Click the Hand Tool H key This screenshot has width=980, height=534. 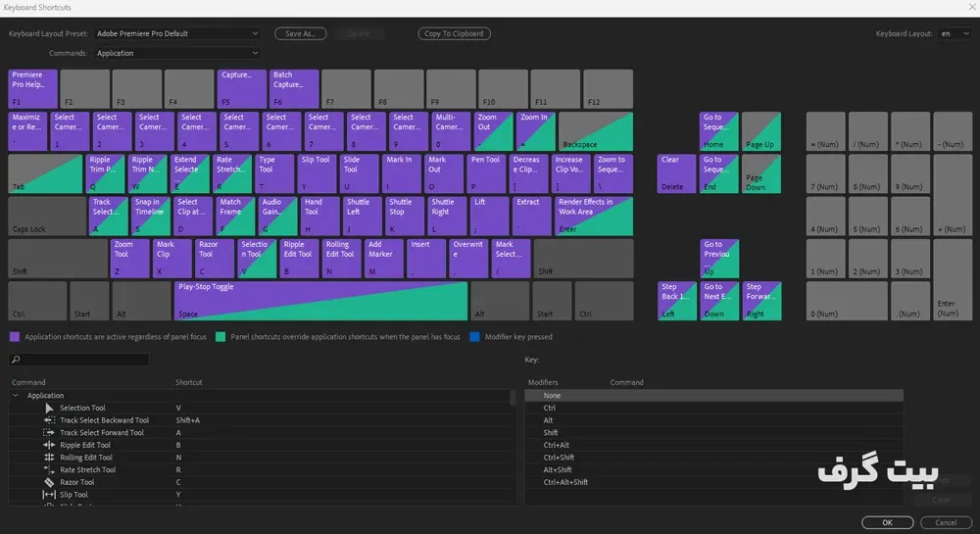[320, 217]
